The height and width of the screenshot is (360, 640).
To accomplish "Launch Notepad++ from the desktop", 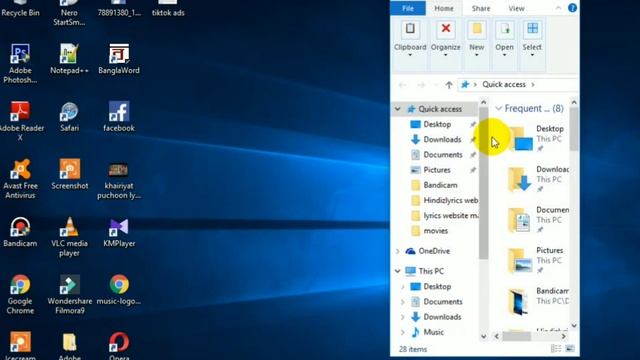I will pyautogui.click(x=69, y=59).
